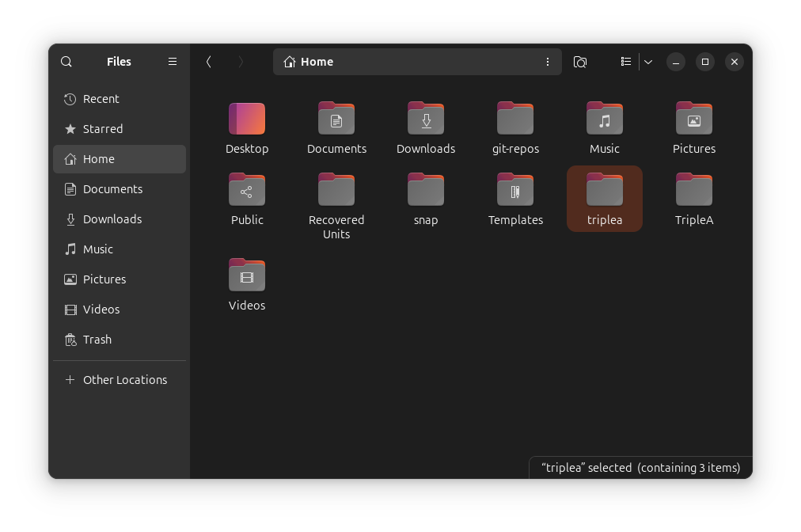
Task: Open Starred in the sidebar
Action: tap(120, 129)
